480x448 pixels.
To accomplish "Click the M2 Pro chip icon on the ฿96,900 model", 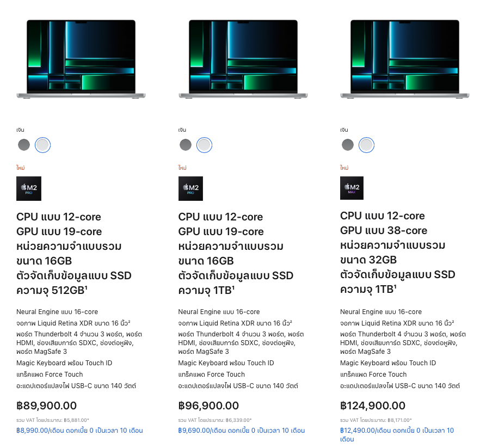I will (x=190, y=188).
